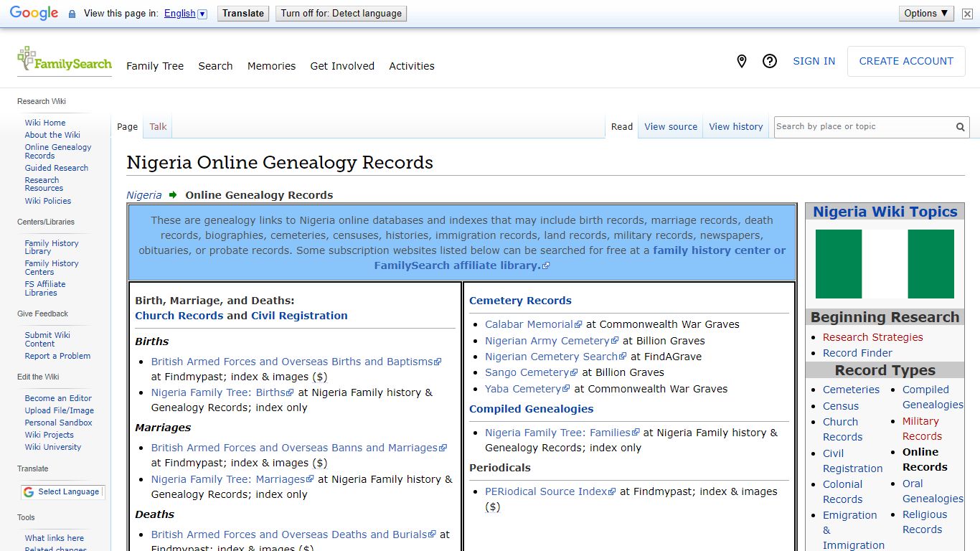Click Submit Wiki Content link
The image size is (980, 551).
tap(47, 339)
